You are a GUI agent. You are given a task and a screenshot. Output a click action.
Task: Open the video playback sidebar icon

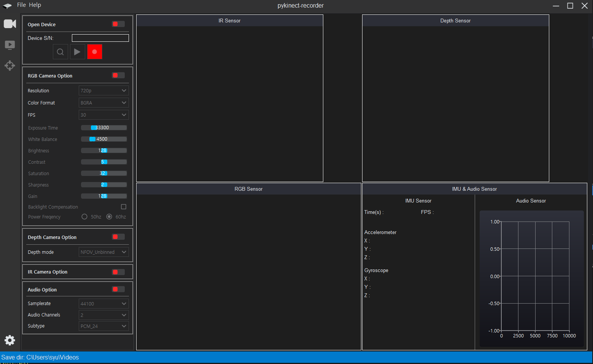click(x=10, y=45)
